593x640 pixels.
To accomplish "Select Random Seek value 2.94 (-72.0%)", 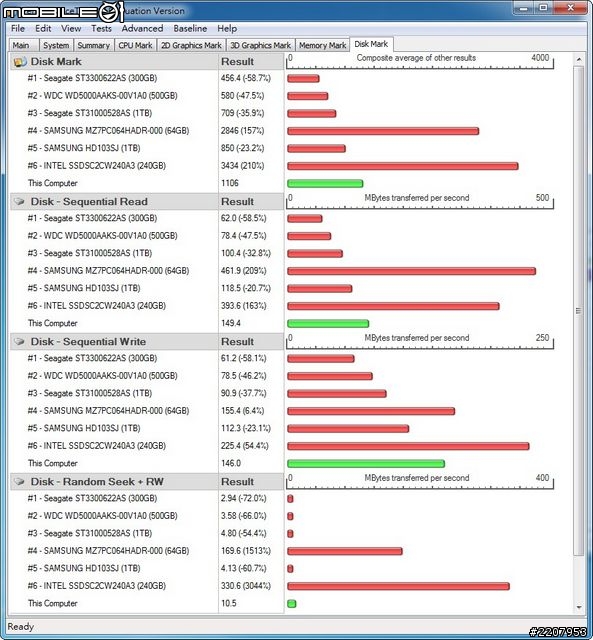I will click(244, 498).
